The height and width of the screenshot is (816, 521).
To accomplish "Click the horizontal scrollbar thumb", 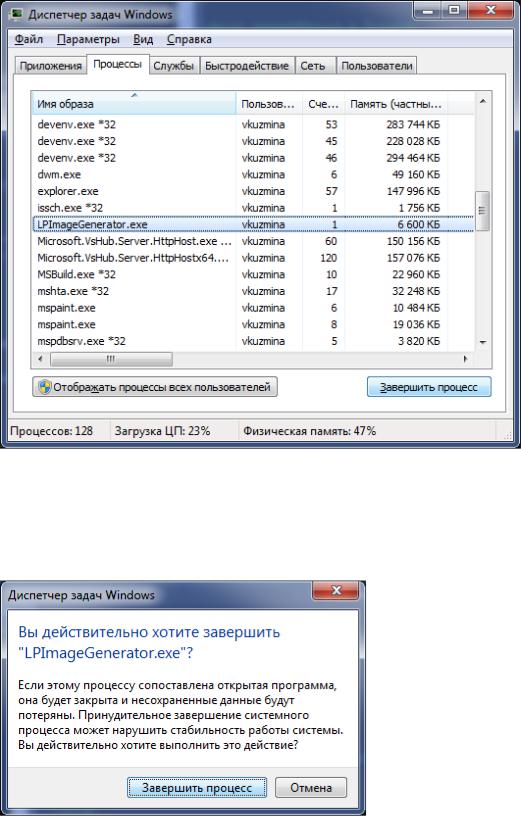I will (x=111, y=359).
